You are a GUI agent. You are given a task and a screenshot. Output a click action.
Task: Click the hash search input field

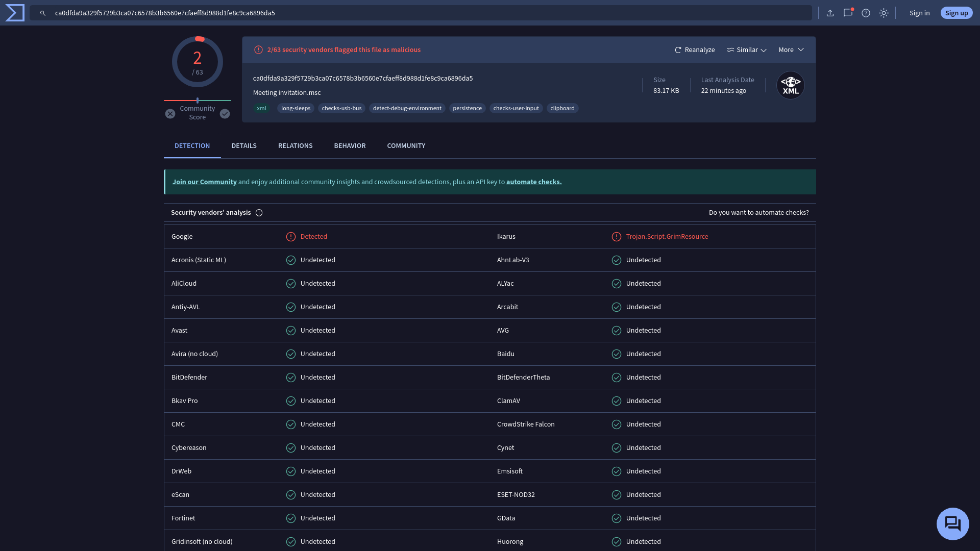[x=421, y=13]
